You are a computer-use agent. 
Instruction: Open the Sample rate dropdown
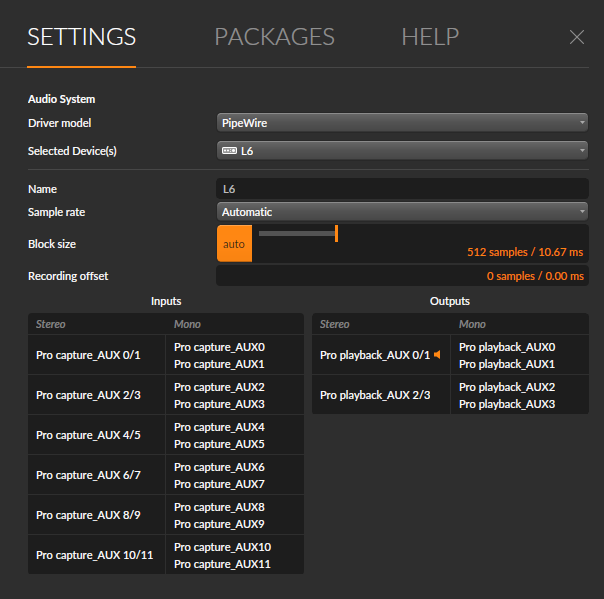[x=402, y=212]
